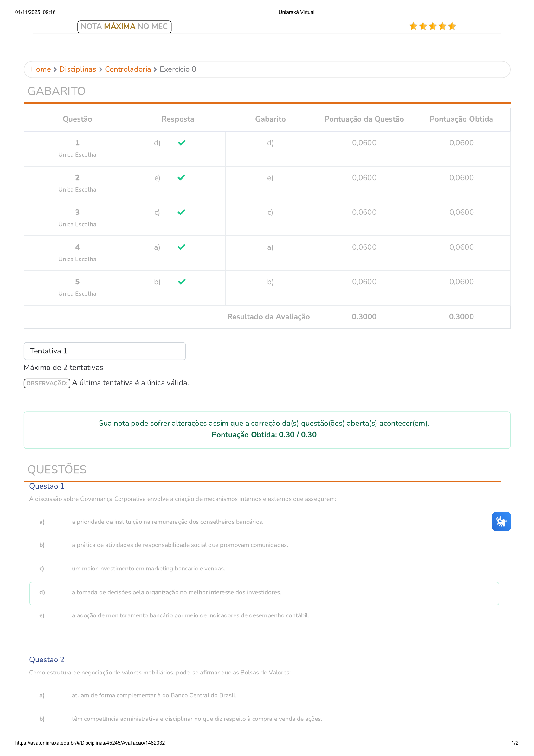Go to Home in the breadcrumb

coord(41,69)
